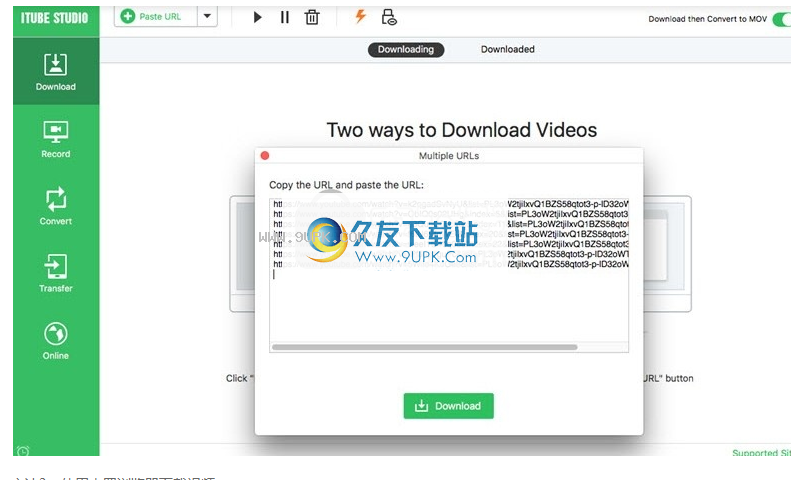The width and height of the screenshot is (791, 480).
Task: Open the Download section in sidebar
Action: [x=55, y=71]
